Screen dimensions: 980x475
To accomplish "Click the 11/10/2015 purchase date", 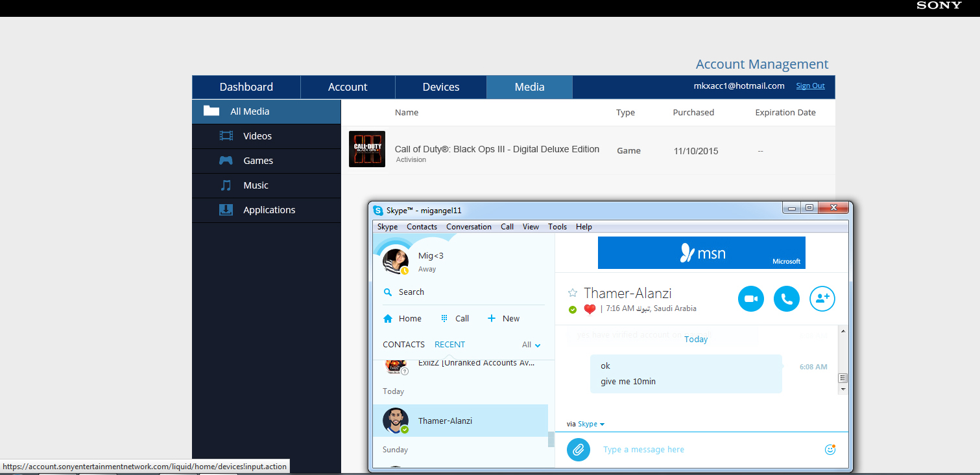I will (696, 151).
